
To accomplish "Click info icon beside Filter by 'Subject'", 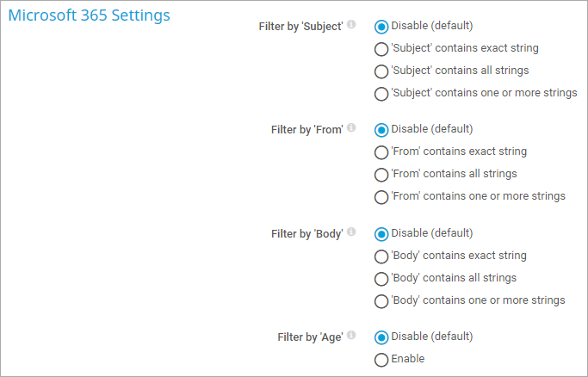I will (351, 25).
